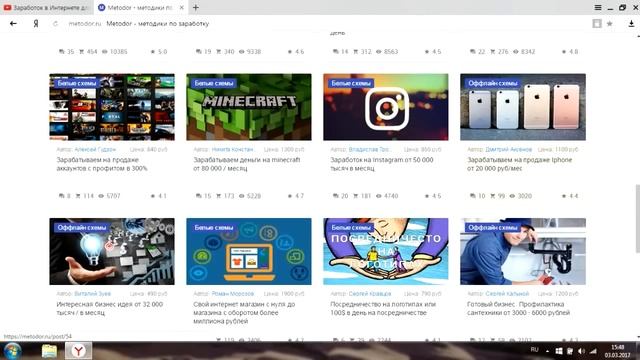Click eye icon showing 3020 under iPhone card

pos(512,196)
